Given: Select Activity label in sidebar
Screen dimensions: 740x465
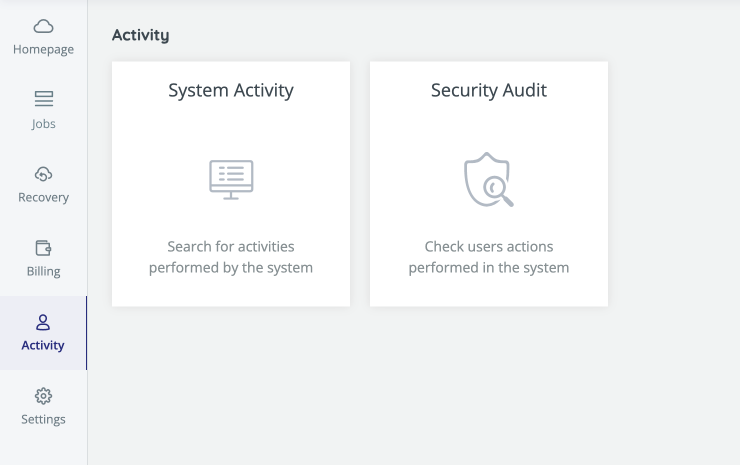Looking at the screenshot, I should click(43, 346).
